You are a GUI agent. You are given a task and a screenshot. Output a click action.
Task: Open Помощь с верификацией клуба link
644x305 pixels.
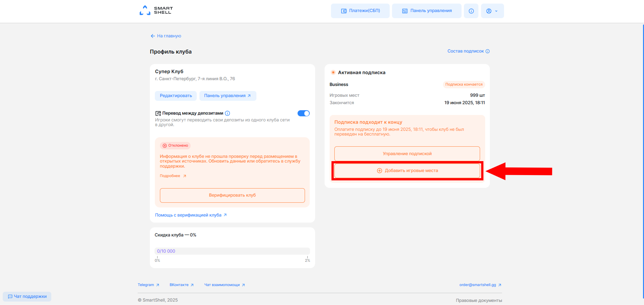point(191,215)
